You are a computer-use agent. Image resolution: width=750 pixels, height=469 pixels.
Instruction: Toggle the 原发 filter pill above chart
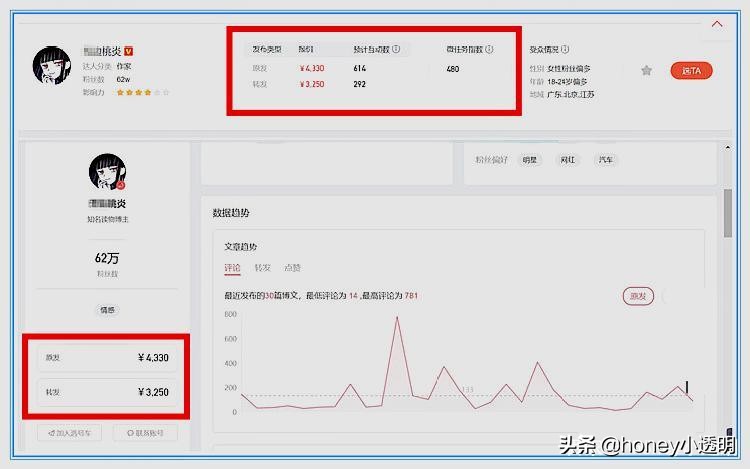pyautogui.click(x=638, y=296)
